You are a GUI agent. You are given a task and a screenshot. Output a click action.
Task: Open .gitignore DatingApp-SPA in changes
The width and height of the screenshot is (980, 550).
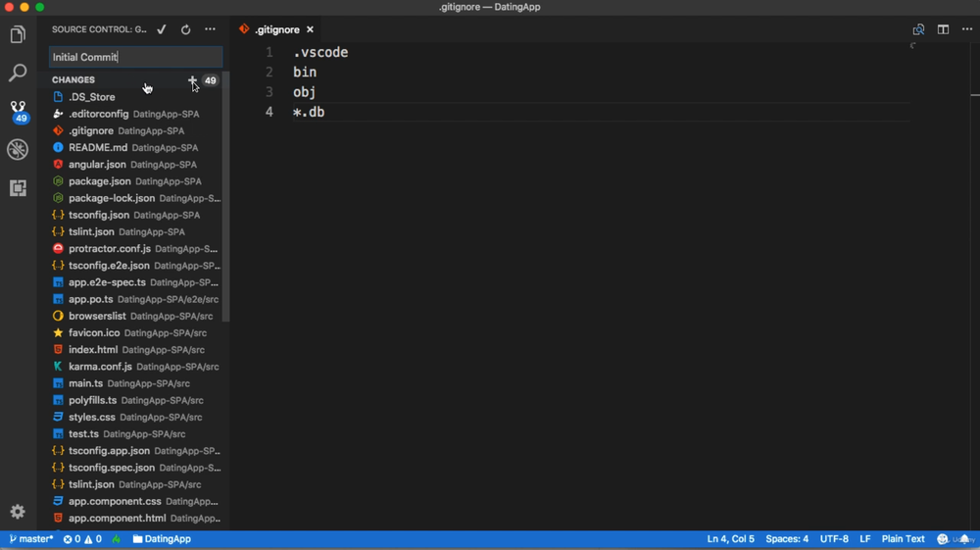pyautogui.click(x=135, y=130)
